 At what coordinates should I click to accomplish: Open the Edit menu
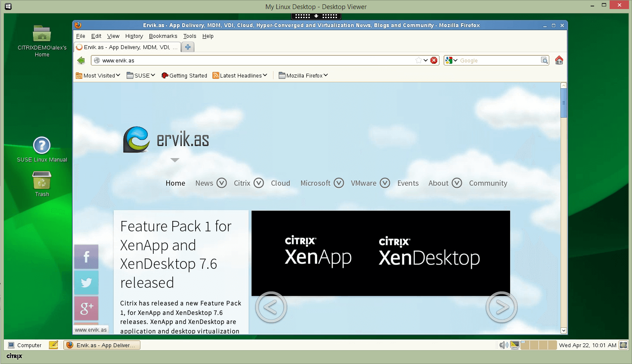click(96, 36)
